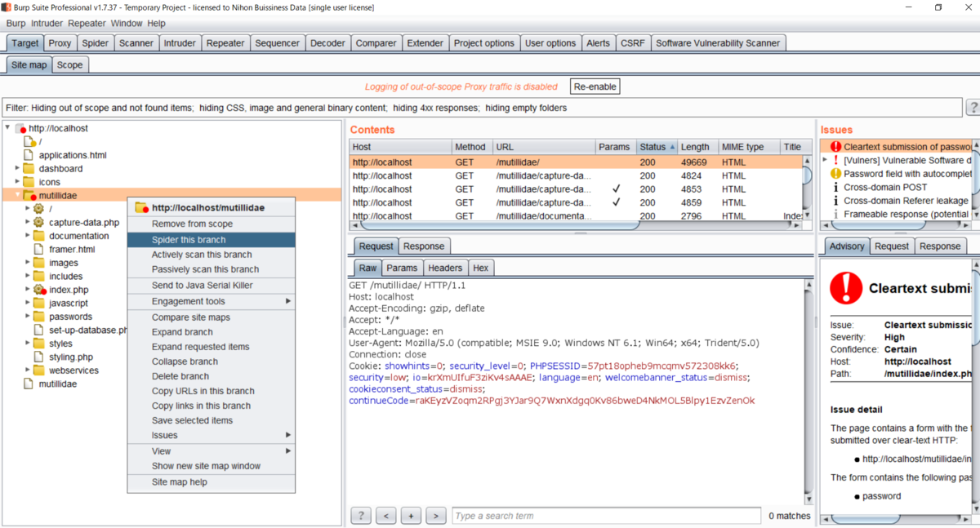Sort contents by Status column header

click(657, 147)
